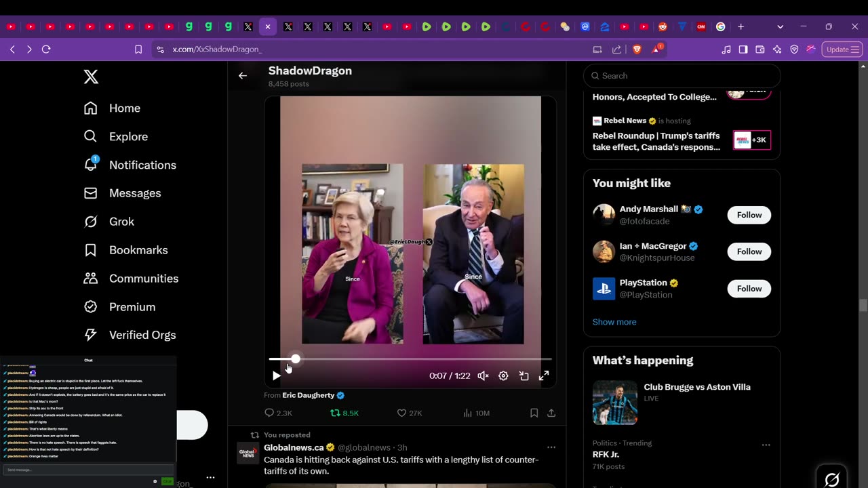The height and width of the screenshot is (488, 868).
Task: Toggle picture-in-picture for the video
Action: coord(524,375)
